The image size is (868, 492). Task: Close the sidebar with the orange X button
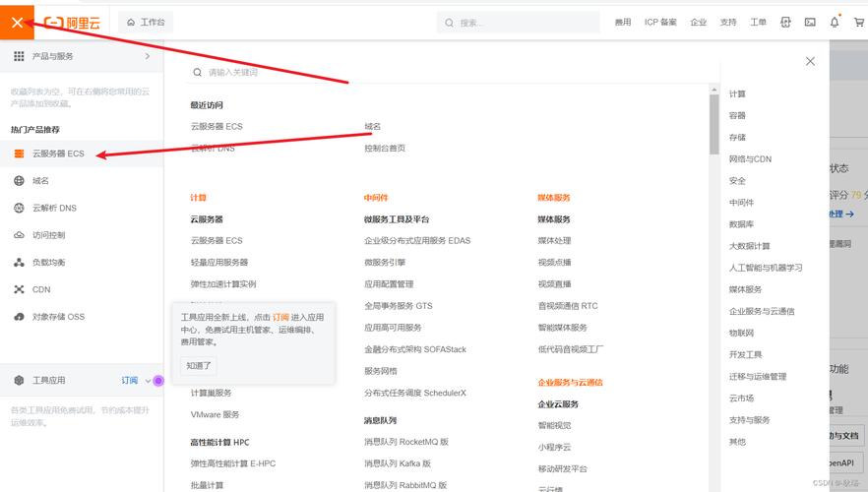(17, 22)
